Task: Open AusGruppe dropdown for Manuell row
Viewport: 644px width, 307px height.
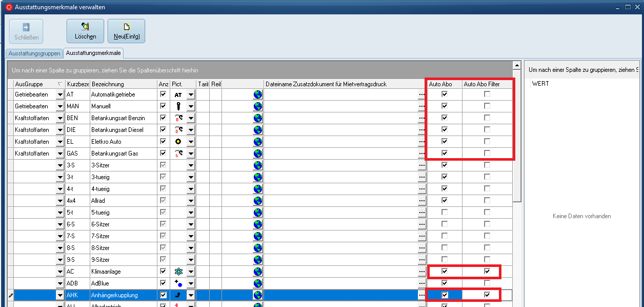Action: [60, 106]
